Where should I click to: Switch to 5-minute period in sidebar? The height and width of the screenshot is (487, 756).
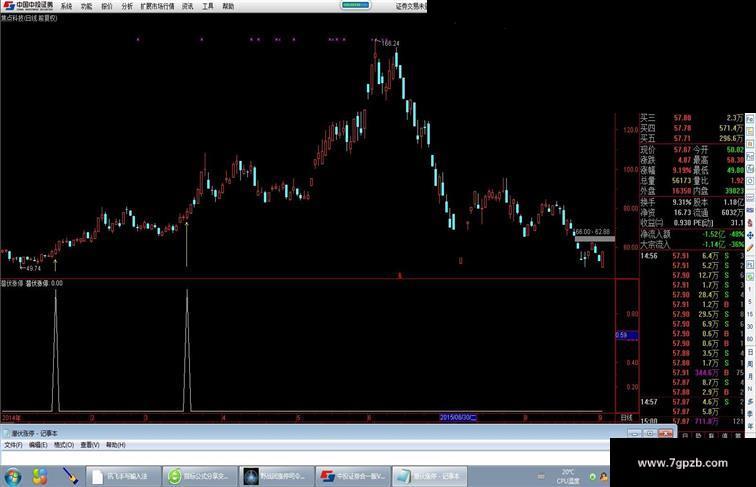coord(750,301)
